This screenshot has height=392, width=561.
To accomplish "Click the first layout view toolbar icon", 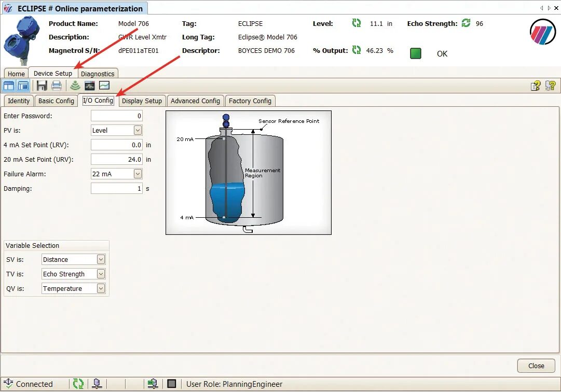I will tap(9, 86).
